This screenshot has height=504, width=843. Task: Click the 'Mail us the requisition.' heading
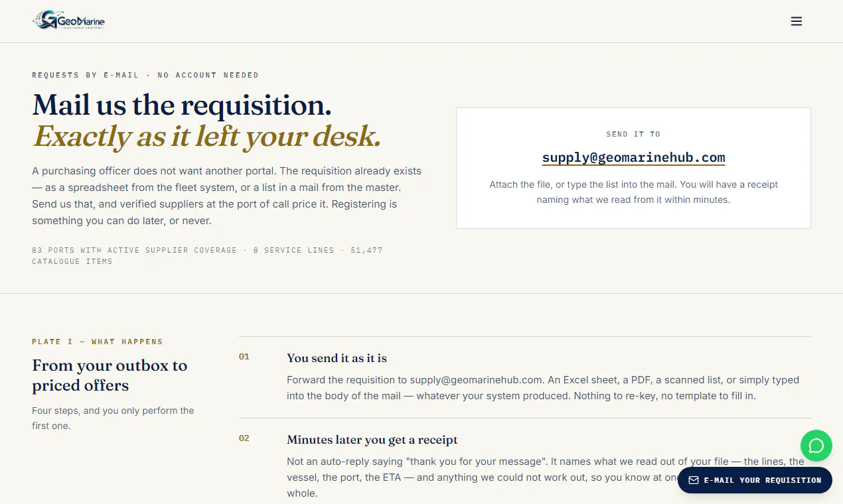(x=182, y=105)
